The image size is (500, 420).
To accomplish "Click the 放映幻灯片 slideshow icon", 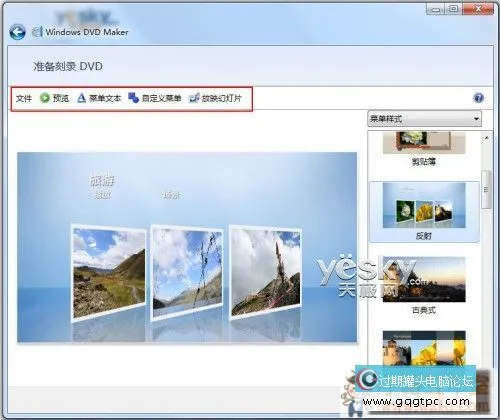I will click(x=194, y=98).
